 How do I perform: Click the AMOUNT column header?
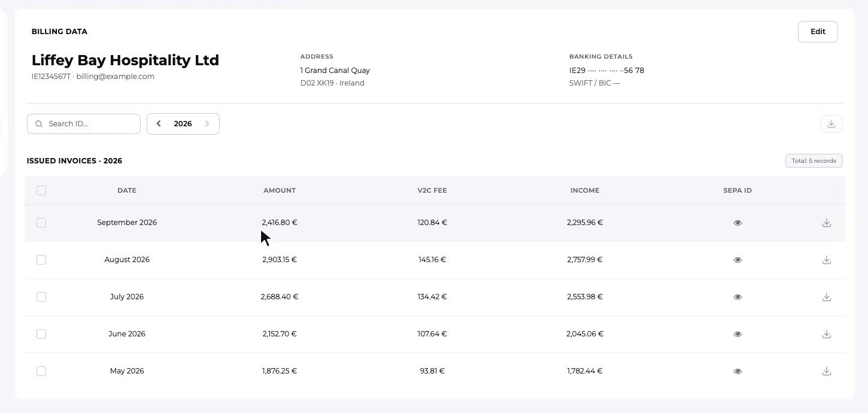[280, 190]
